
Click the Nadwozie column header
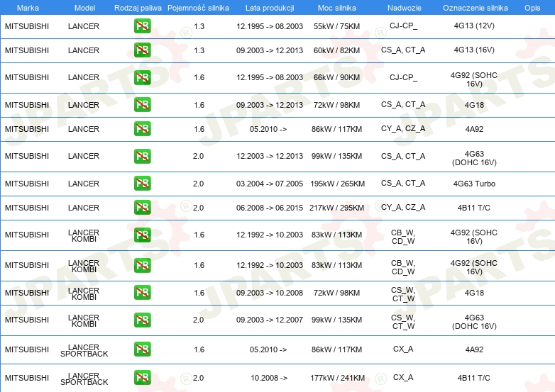pyautogui.click(x=405, y=8)
